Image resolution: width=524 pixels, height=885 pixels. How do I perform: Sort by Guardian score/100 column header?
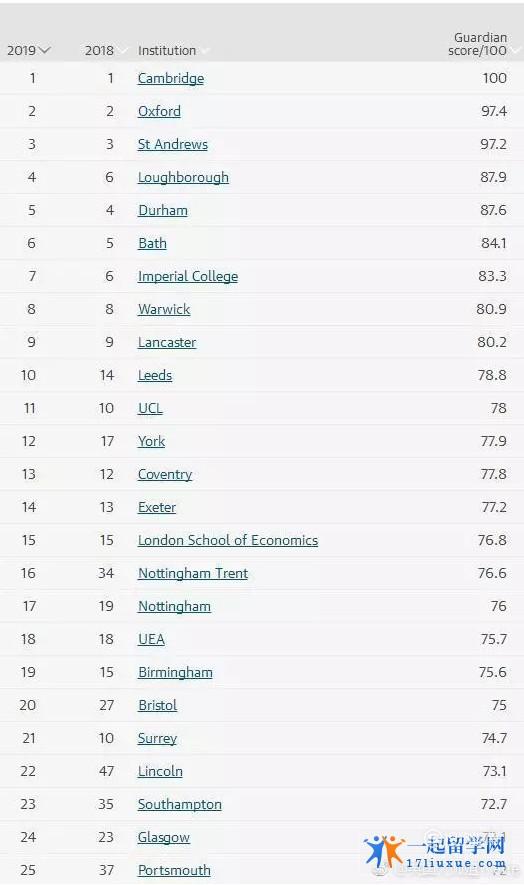[x=477, y=44]
